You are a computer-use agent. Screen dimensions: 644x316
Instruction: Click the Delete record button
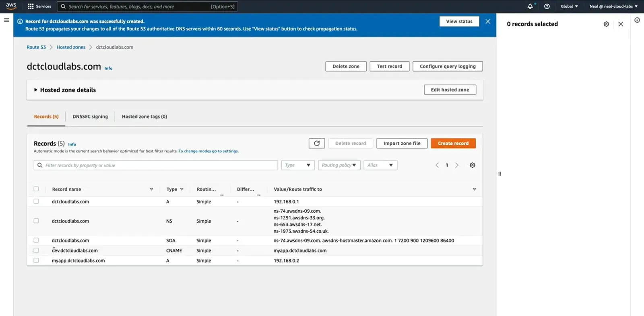click(x=351, y=144)
